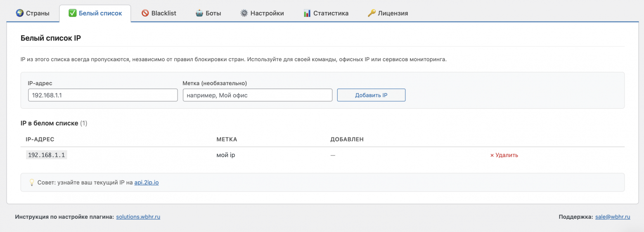
Task: Click the prohibited sign icon on Blacklist tab
Action: (145, 13)
